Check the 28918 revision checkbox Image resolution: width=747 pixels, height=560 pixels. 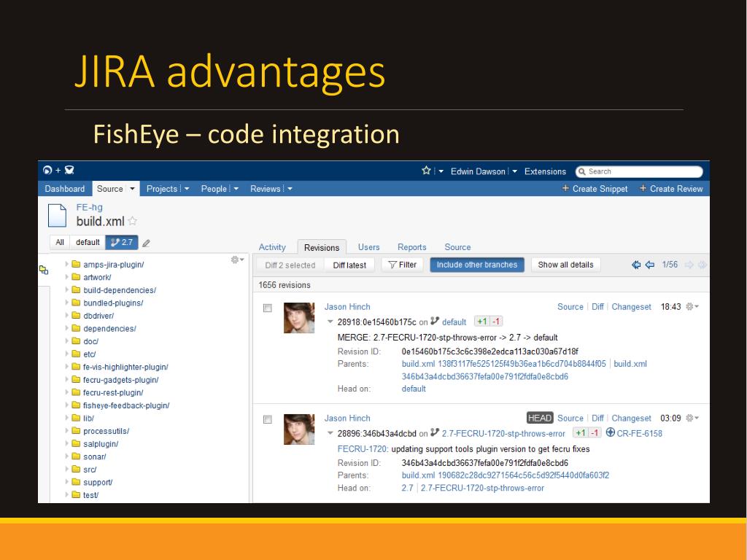(268, 308)
